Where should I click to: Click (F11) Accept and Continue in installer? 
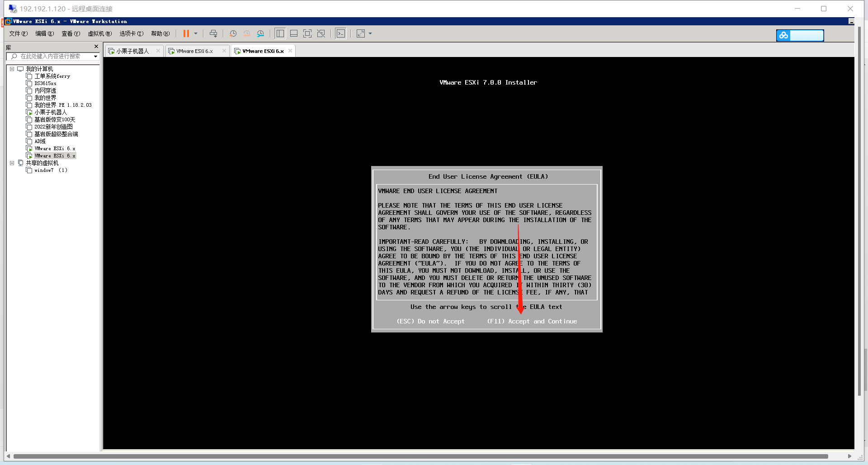[x=532, y=322]
